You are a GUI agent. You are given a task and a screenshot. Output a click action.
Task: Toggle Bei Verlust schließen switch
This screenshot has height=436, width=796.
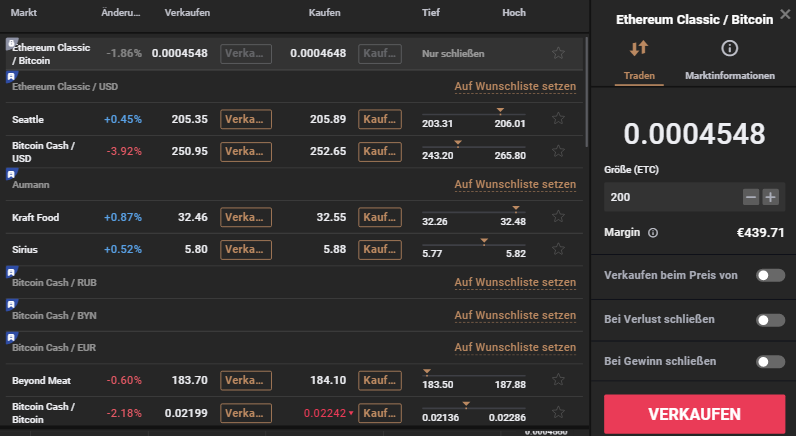(x=770, y=320)
